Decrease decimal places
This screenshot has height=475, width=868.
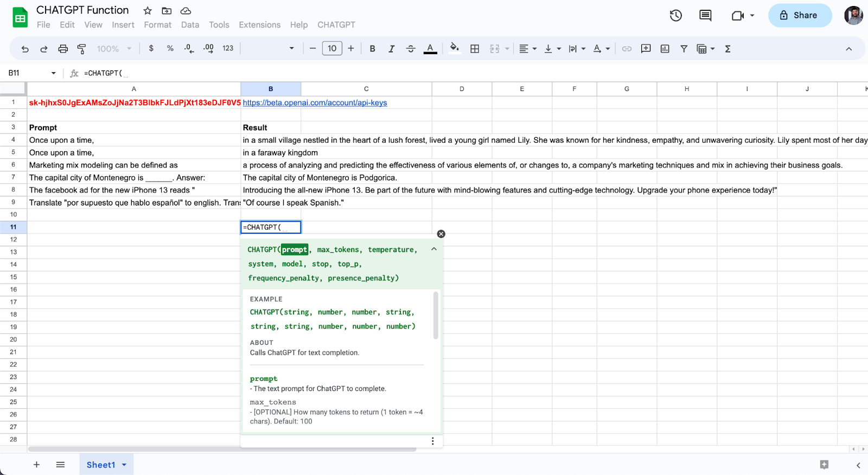pos(189,48)
